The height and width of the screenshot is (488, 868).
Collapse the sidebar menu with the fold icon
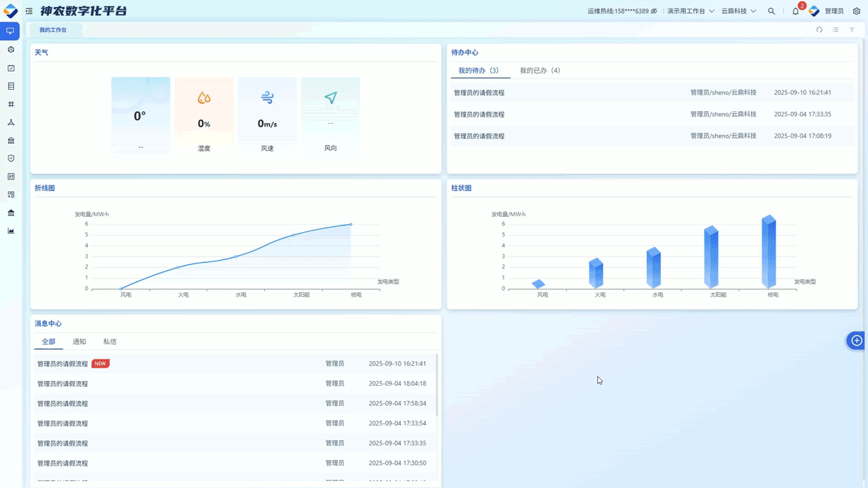point(29,11)
